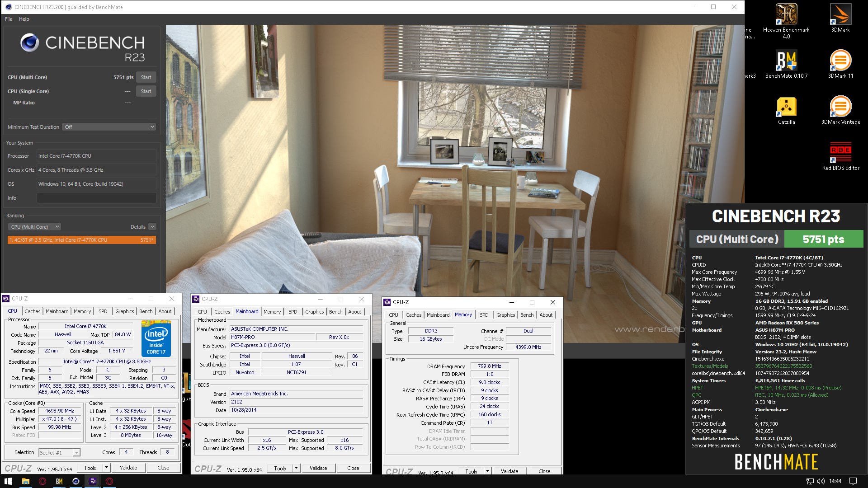Image resolution: width=868 pixels, height=488 pixels.
Task: Click the CPU-Z taskbar icon
Action: pos(92,481)
